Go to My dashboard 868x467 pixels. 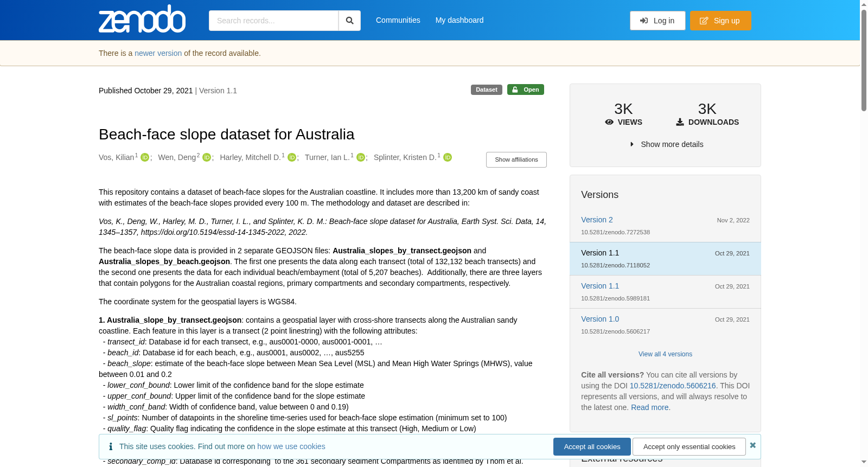point(459,20)
